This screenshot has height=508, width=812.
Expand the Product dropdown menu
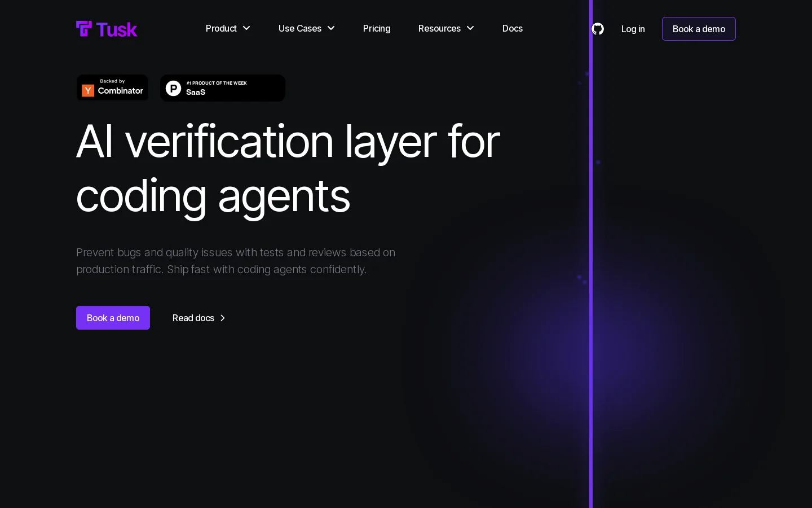[228, 28]
